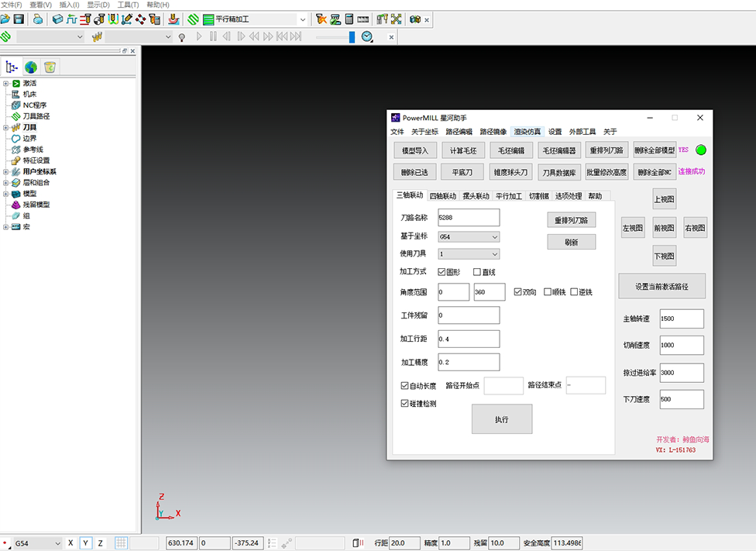This screenshot has width=756, height=551.
Task: Click the save project icon
Action: point(19,19)
